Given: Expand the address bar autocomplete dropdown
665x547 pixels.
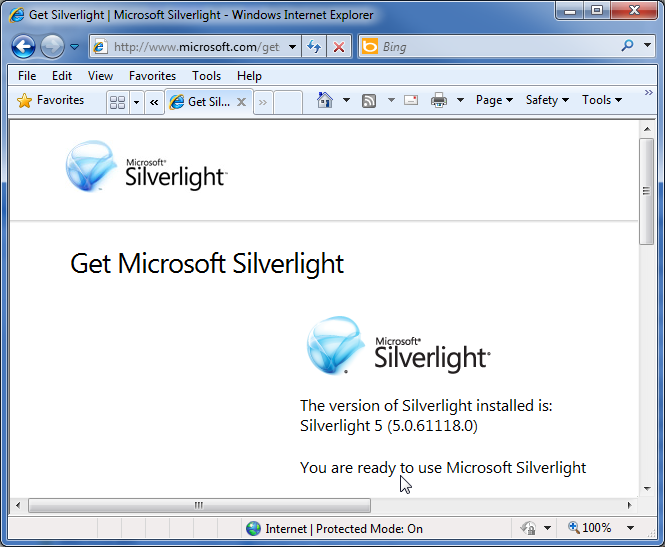Looking at the screenshot, I should [292, 47].
